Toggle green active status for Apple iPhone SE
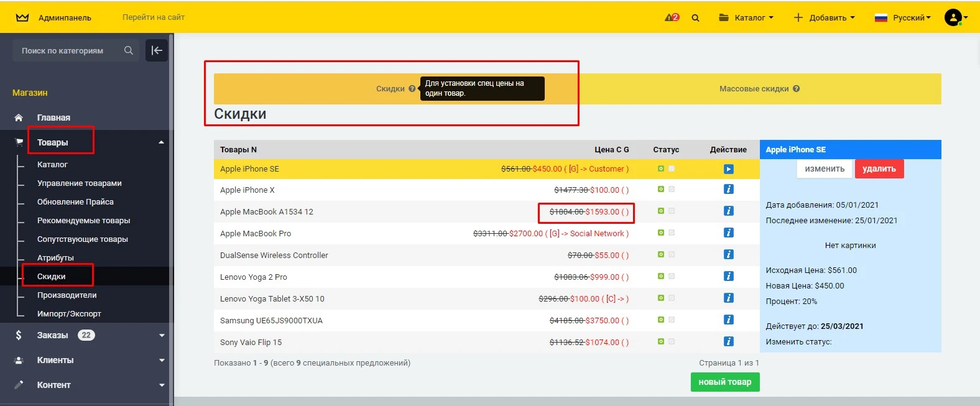The image size is (980, 406). pos(661,168)
